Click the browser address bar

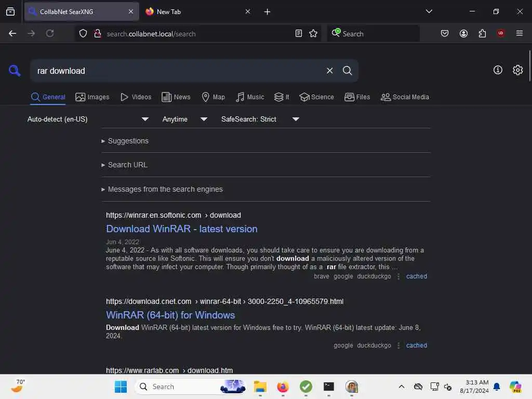coord(198,34)
